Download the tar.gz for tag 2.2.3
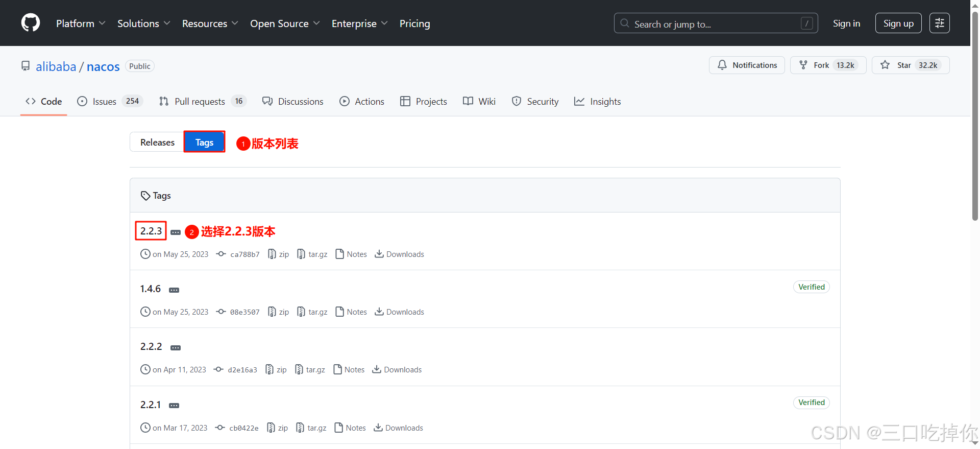 pos(312,254)
